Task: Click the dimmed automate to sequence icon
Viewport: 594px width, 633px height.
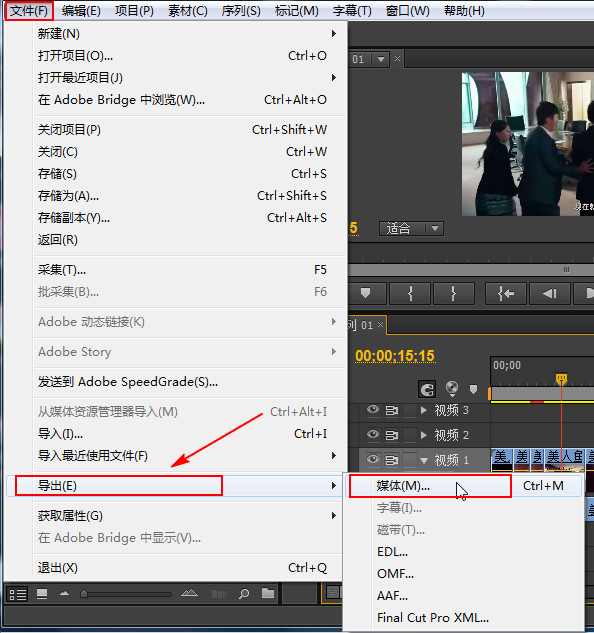Action: pyautogui.click(x=219, y=594)
